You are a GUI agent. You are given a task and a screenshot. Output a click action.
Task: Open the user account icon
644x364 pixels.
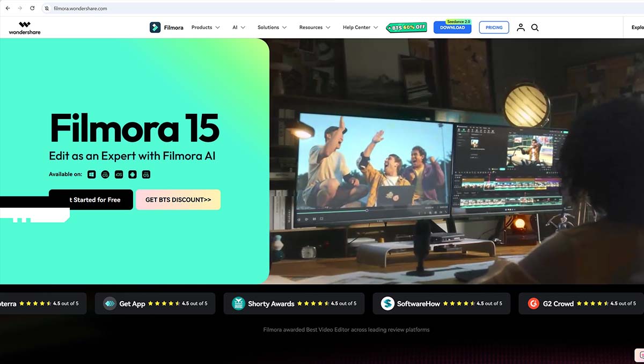[521, 27]
